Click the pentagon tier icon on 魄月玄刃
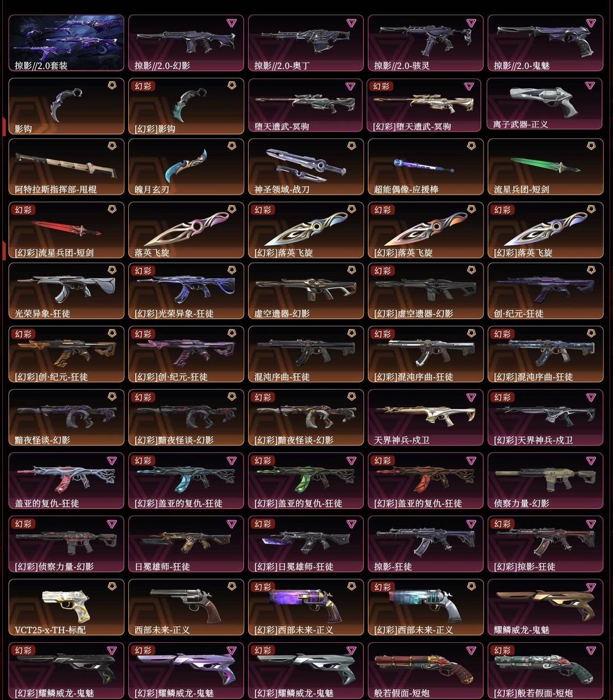This screenshot has width=613, height=700. (232, 146)
